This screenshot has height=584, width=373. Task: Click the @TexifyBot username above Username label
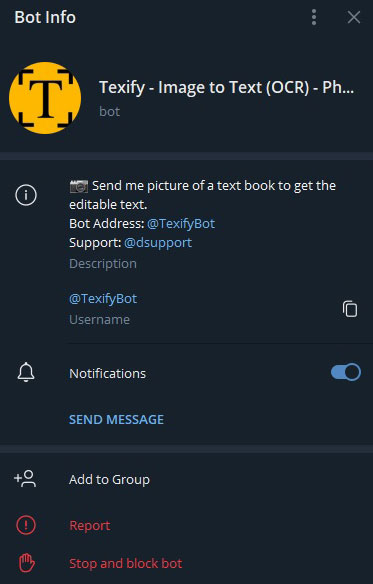click(103, 299)
